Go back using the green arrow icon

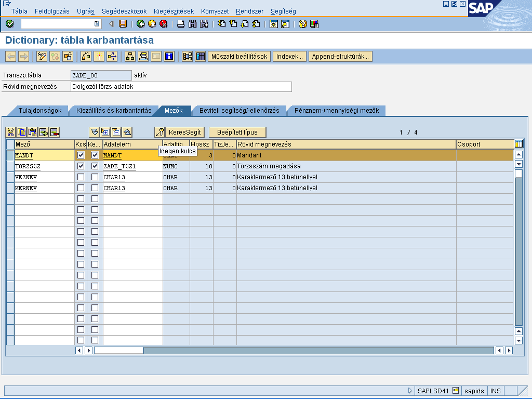click(140, 24)
